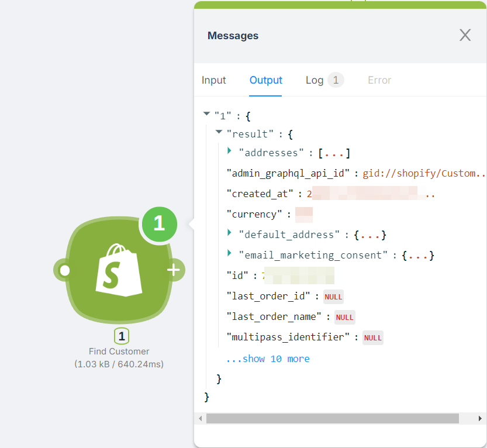Click the horizontal scrollbar thumb
This screenshot has height=448, width=487.
click(332, 418)
